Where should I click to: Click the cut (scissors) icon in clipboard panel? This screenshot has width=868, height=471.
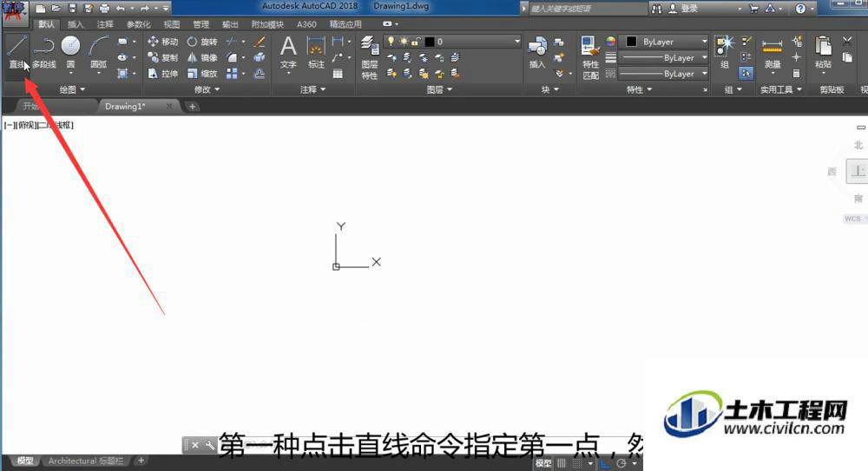[x=847, y=41]
